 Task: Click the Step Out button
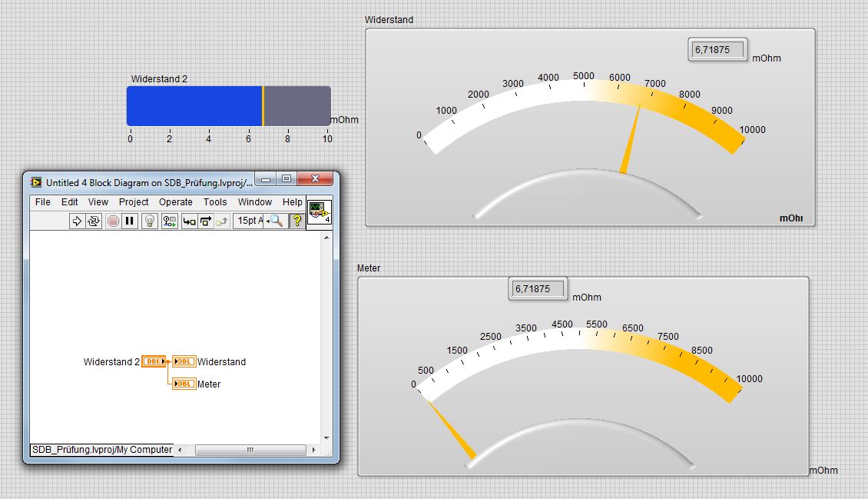pyautogui.click(x=222, y=221)
